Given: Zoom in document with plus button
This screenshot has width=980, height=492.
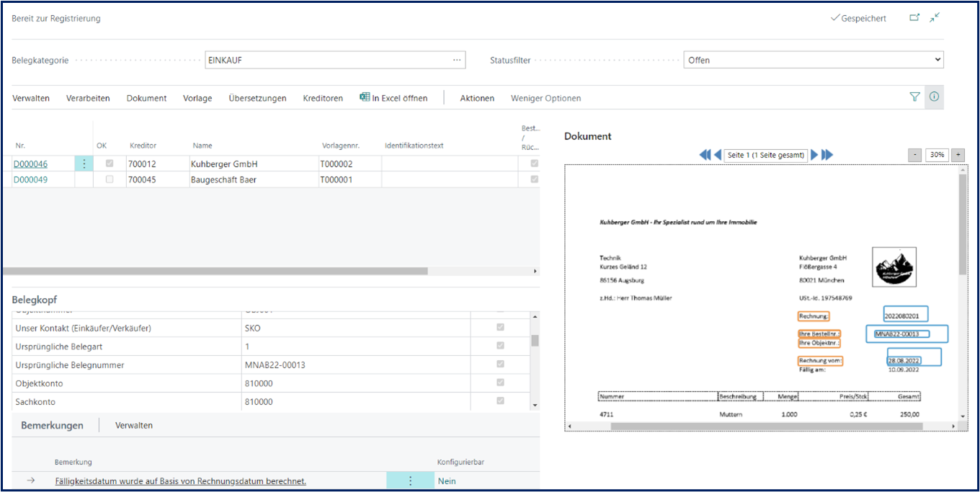Looking at the screenshot, I should point(958,155).
